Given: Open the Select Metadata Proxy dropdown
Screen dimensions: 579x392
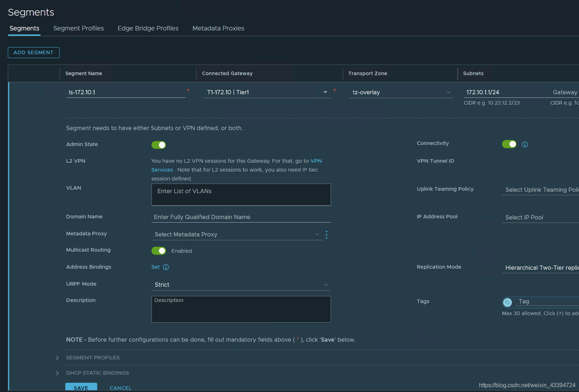Looking at the screenshot, I should (x=237, y=234).
